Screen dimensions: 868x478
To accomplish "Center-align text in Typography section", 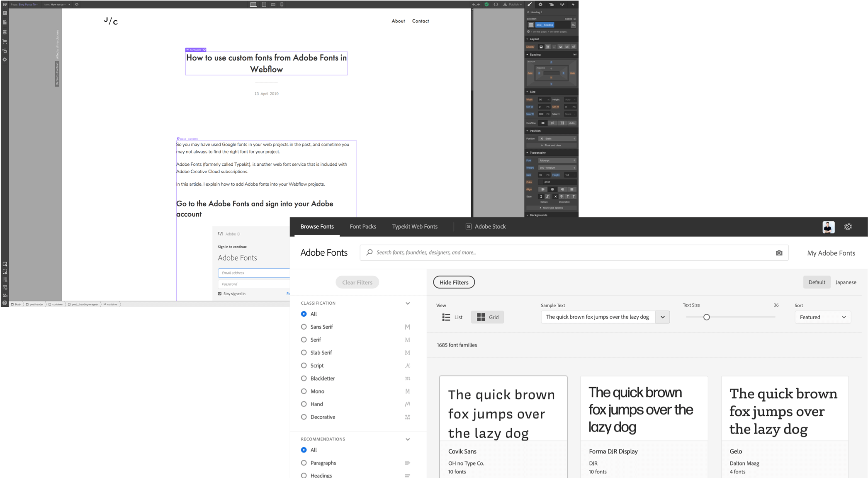I will tap(552, 189).
